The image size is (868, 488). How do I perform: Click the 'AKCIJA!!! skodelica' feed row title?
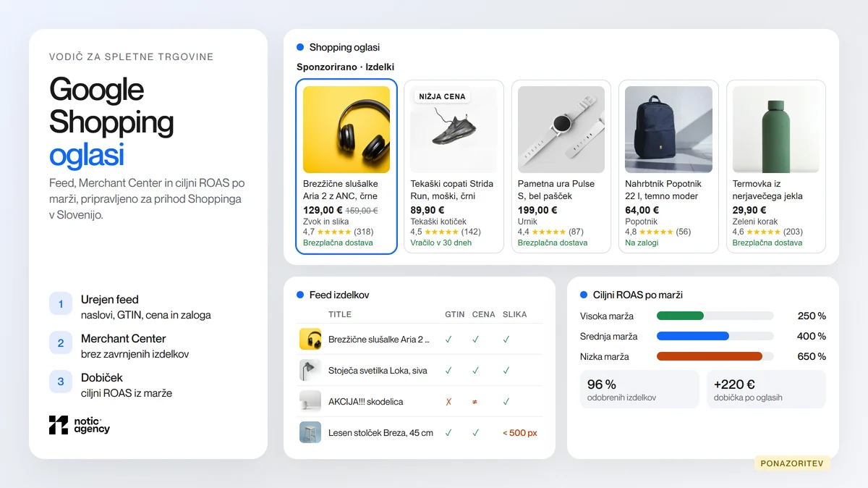click(x=366, y=401)
